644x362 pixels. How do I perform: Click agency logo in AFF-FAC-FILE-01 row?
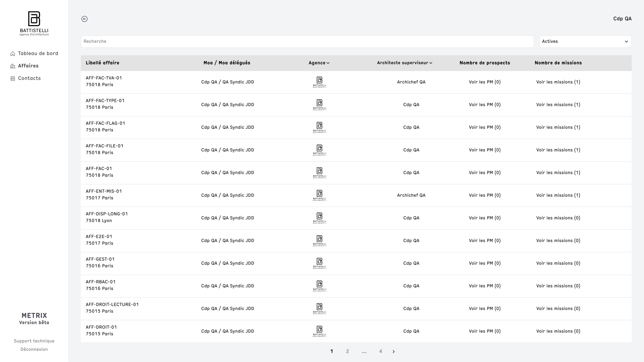[319, 150]
